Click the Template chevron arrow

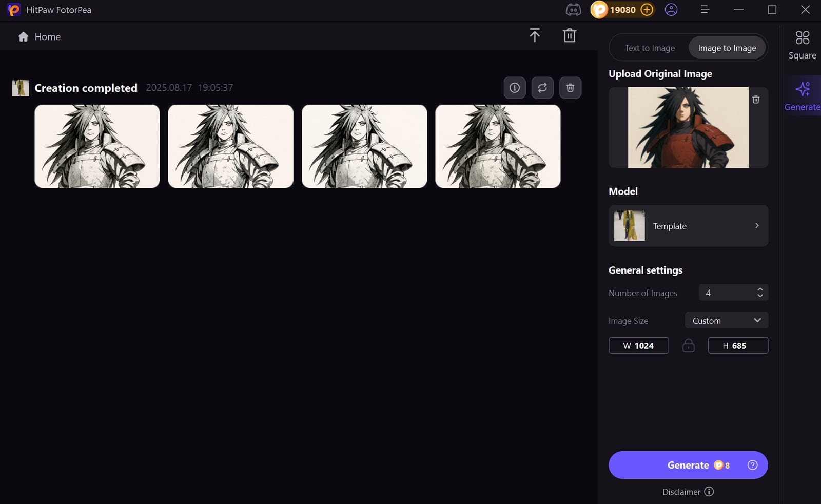[757, 226]
